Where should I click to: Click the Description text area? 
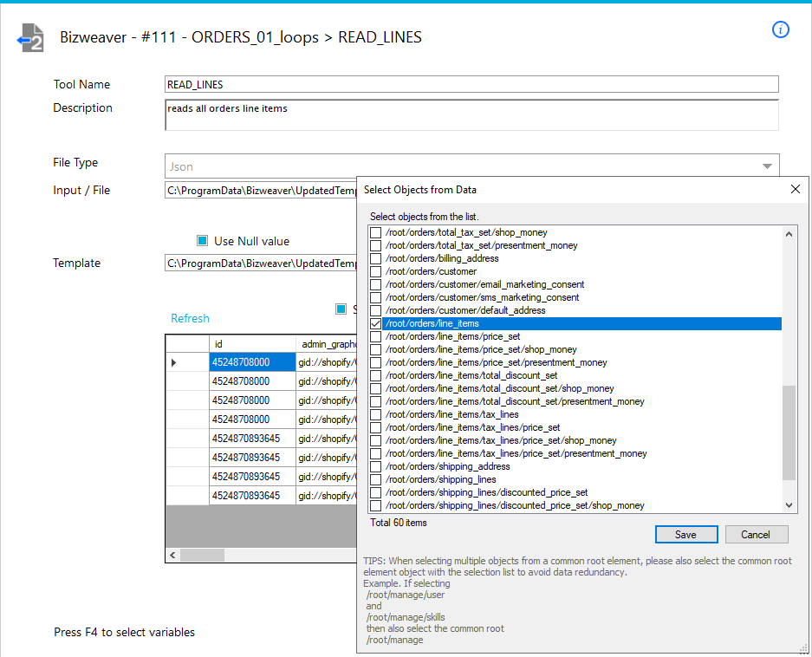coord(471,115)
